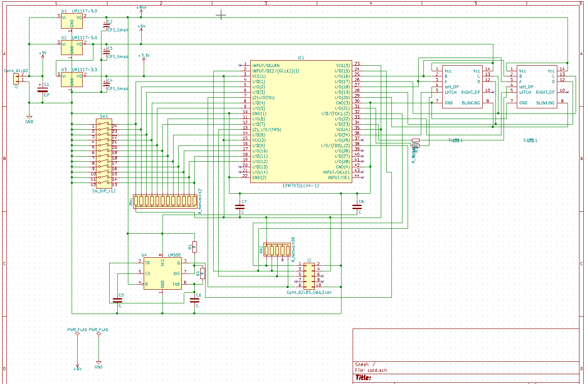The height and width of the screenshot is (384, 588).
Task: Select the IC1 EPM7032 CPLD symbol body
Action: pos(301,122)
